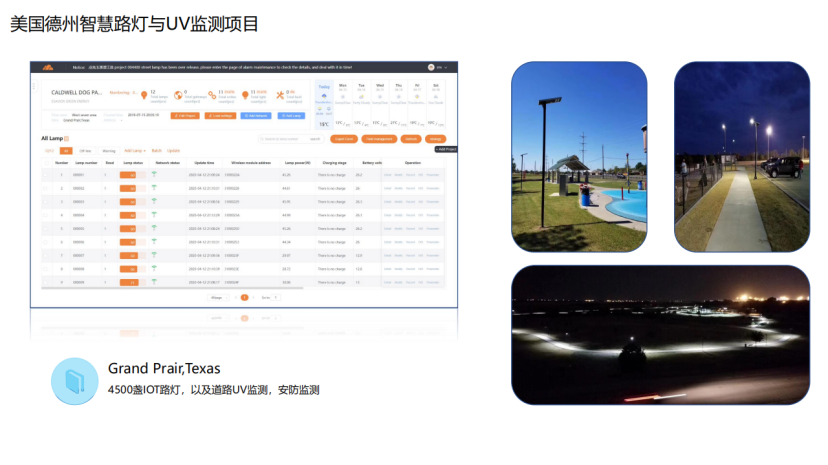The image size is (828, 465).
Task: Click network status icon for lamp 000001
Action: (x=154, y=174)
